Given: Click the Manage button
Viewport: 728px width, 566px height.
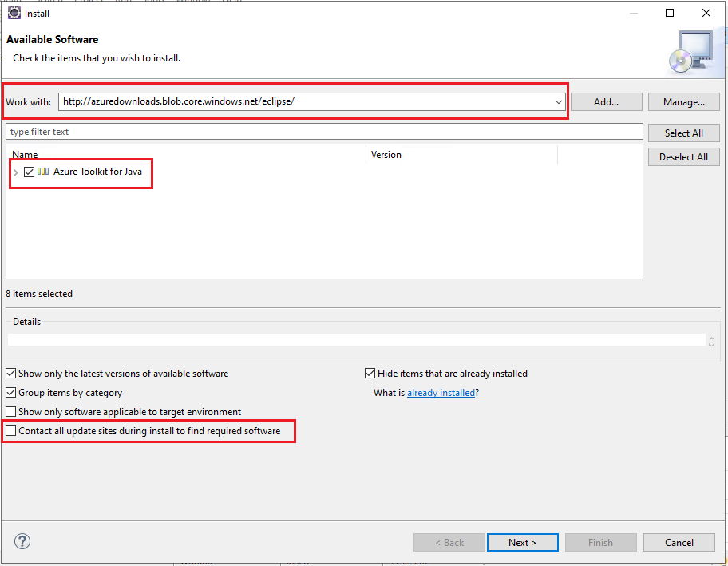Looking at the screenshot, I should [683, 101].
